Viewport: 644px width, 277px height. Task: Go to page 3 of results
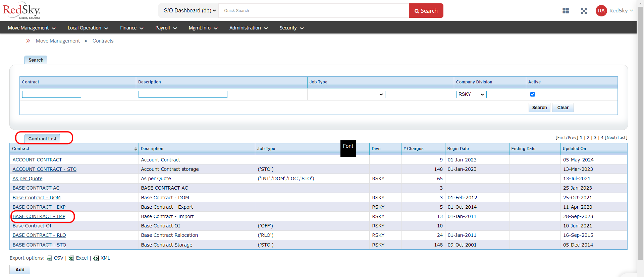595,138
